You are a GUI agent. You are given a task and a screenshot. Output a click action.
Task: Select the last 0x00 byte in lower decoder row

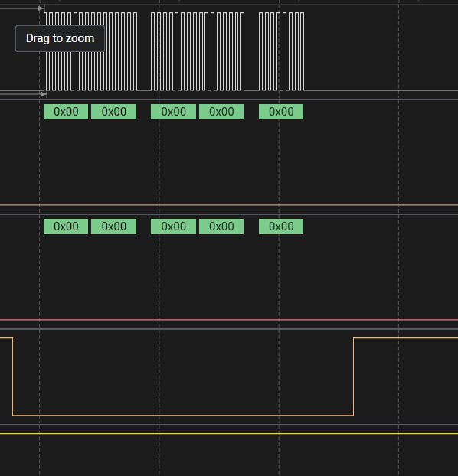point(281,227)
